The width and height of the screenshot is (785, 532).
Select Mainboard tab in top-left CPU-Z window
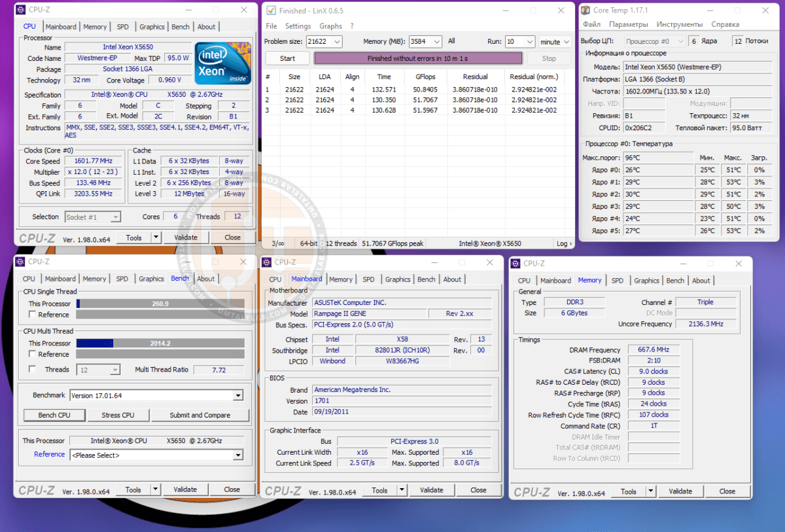[61, 27]
